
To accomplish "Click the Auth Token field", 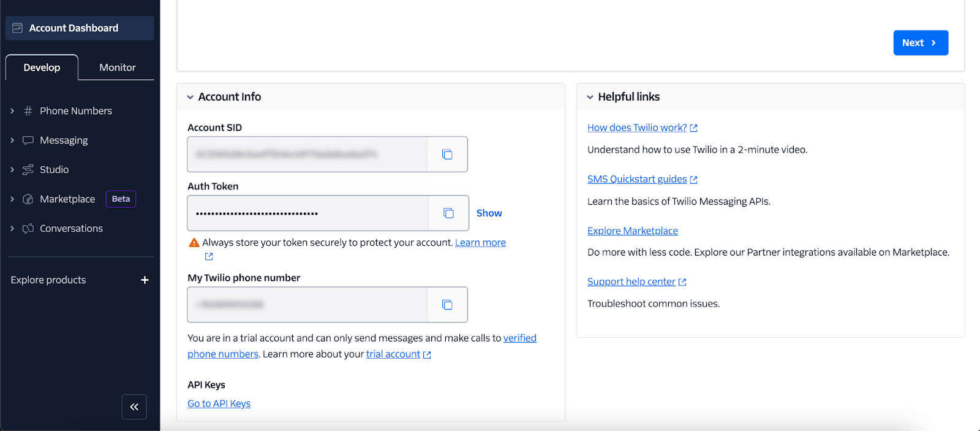I will [308, 213].
